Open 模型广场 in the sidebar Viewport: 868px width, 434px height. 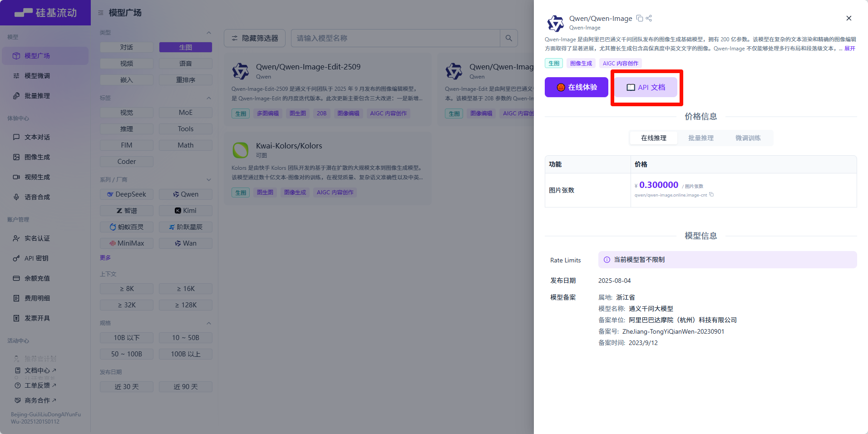click(45, 56)
